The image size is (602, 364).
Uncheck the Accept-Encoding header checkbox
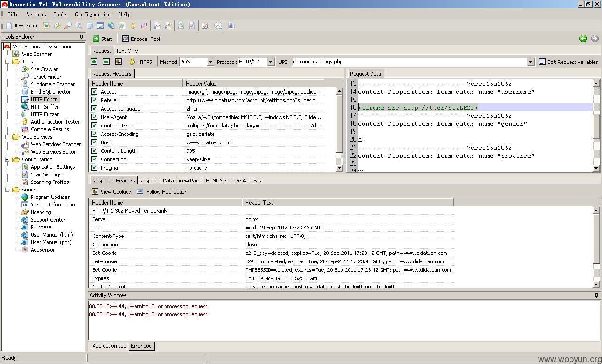point(94,134)
